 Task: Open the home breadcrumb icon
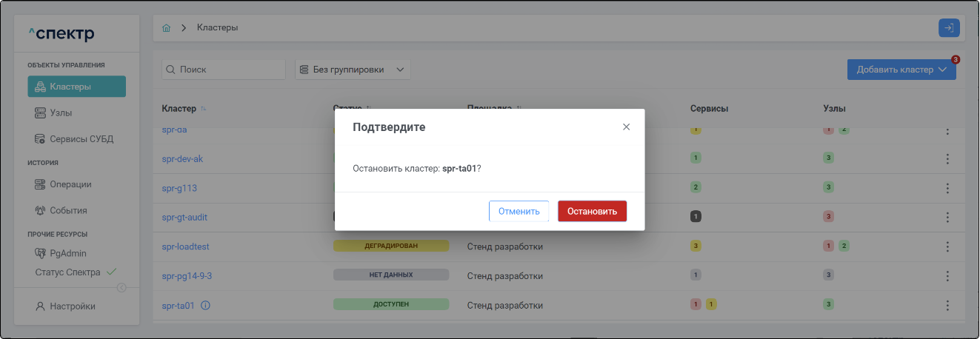(167, 28)
